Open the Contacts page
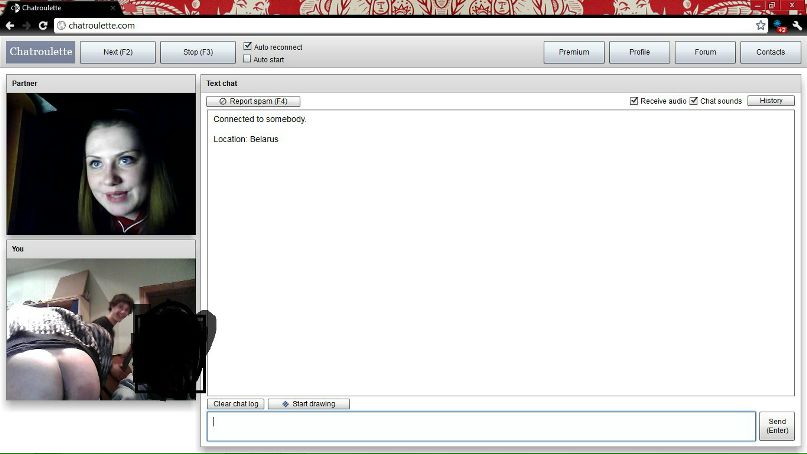Image resolution: width=807 pixels, height=454 pixels. (x=770, y=52)
